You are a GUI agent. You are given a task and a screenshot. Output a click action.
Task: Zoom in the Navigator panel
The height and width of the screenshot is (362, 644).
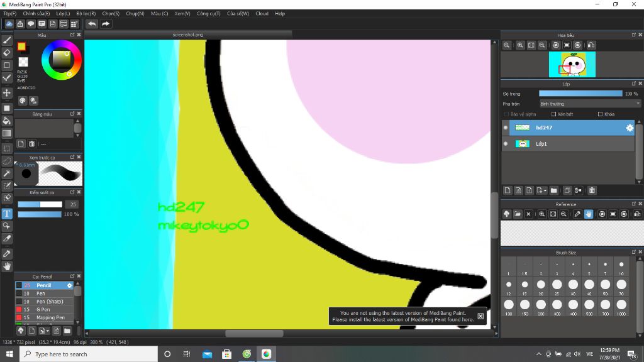click(520, 45)
